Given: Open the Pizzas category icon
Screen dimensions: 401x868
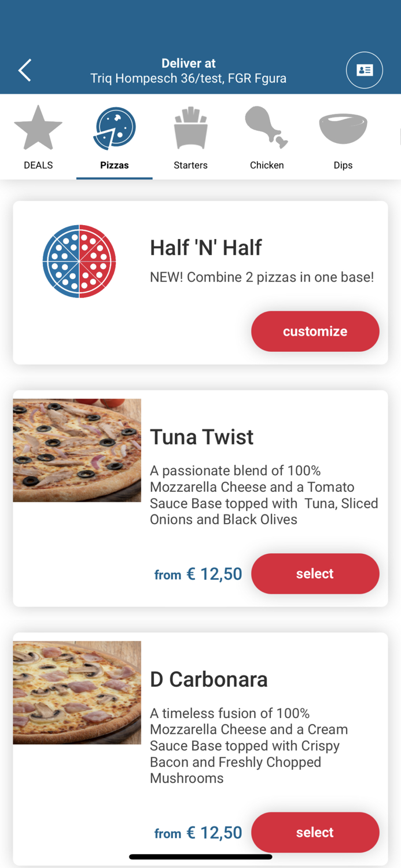Looking at the screenshot, I should pos(114,127).
